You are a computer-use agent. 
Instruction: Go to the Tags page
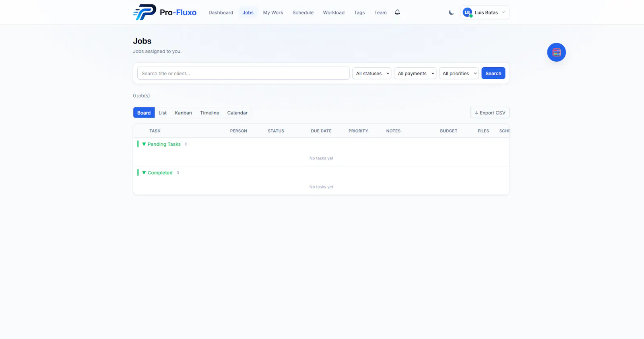(359, 12)
